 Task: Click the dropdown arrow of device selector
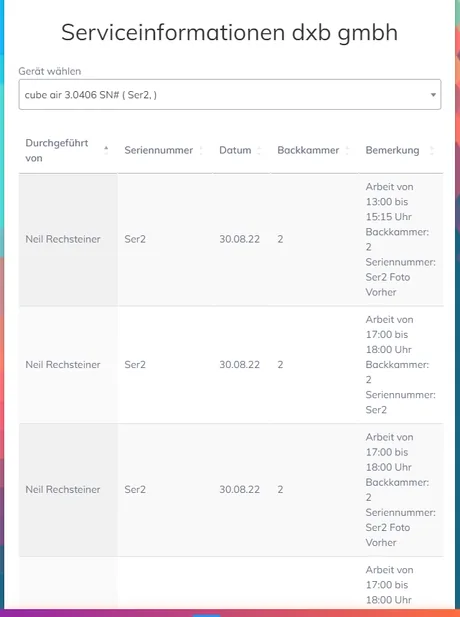433,95
